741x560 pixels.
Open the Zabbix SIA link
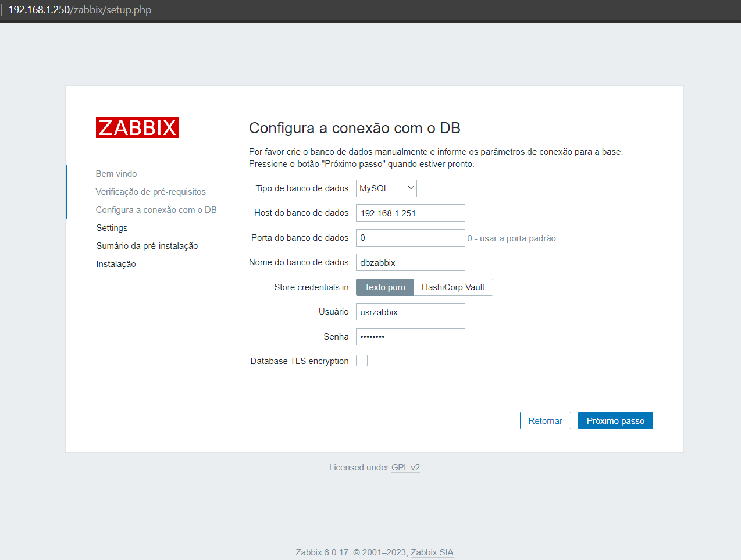tap(432, 552)
